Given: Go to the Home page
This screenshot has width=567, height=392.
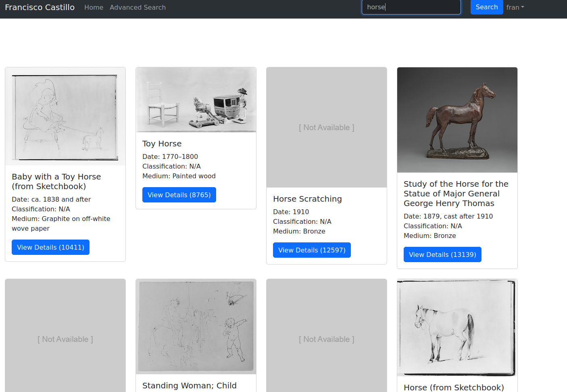Looking at the screenshot, I should click(94, 7).
